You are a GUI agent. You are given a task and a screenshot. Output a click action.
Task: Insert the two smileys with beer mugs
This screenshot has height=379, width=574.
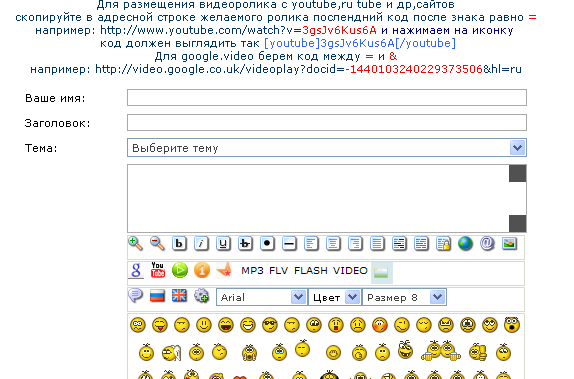[x=440, y=350]
